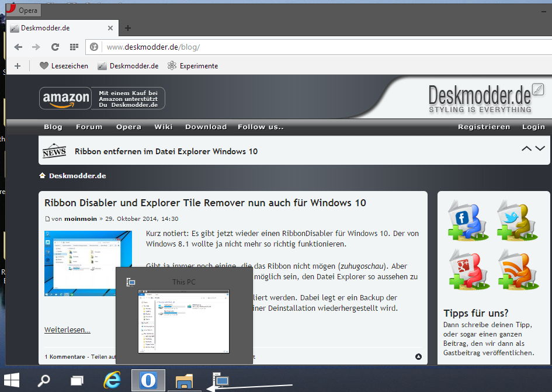Open the taskbar Search icon

pos(44,380)
